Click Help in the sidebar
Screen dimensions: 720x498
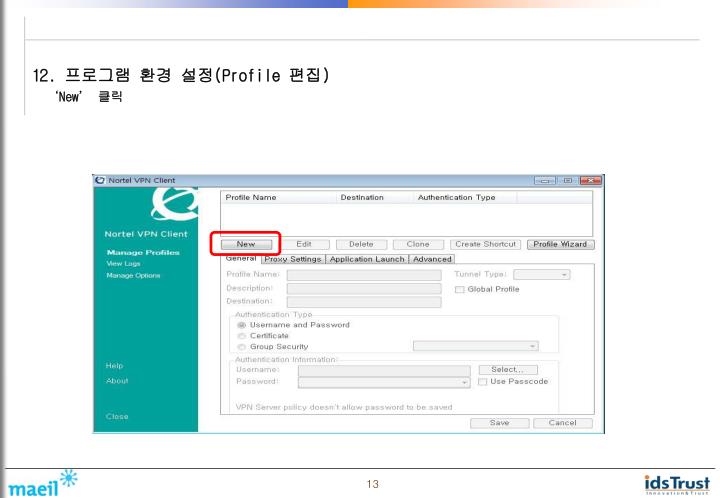point(114,366)
